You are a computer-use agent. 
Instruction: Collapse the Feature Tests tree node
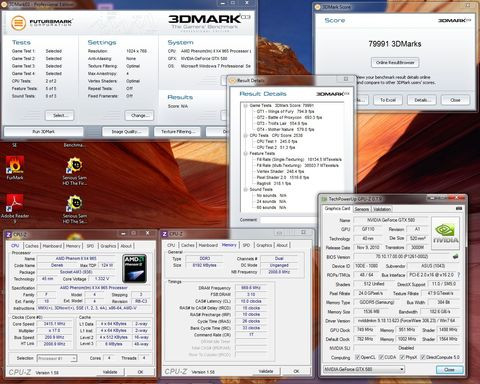(245, 153)
